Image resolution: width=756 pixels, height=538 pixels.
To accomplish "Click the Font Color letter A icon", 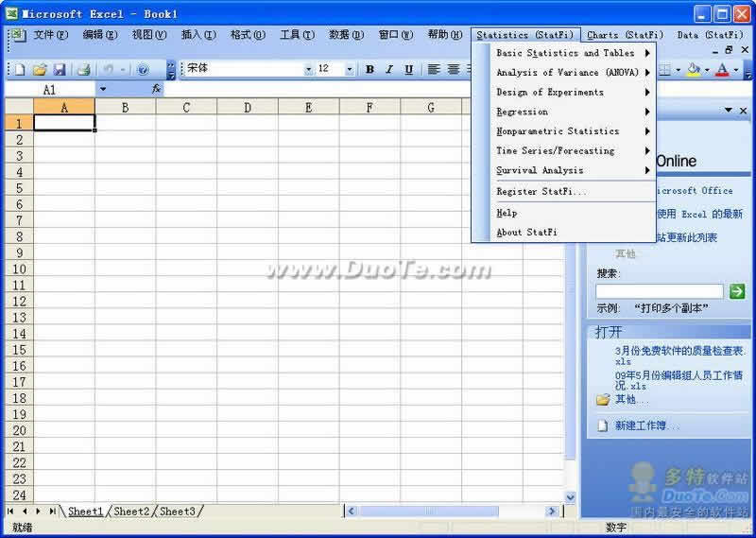I will click(722, 70).
